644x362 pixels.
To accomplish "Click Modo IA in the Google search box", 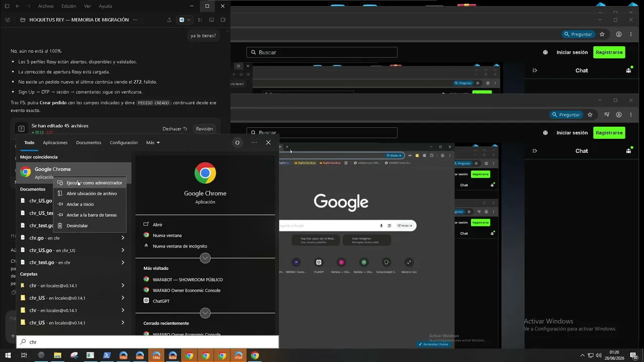I will click(x=405, y=226).
